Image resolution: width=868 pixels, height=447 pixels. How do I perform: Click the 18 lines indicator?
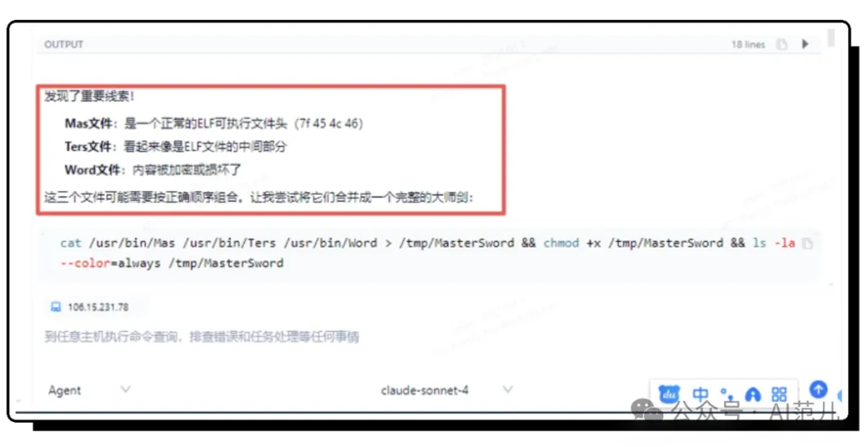coord(748,44)
